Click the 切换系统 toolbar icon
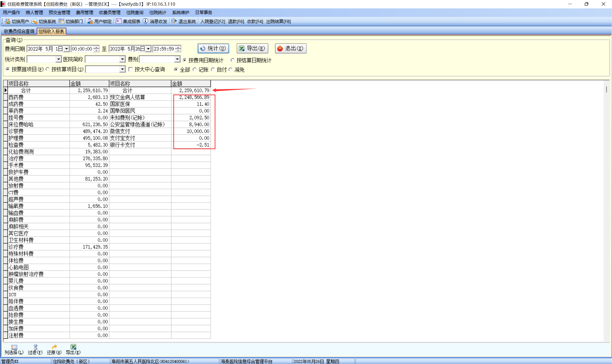The width and height of the screenshot is (612, 364). (34, 21)
